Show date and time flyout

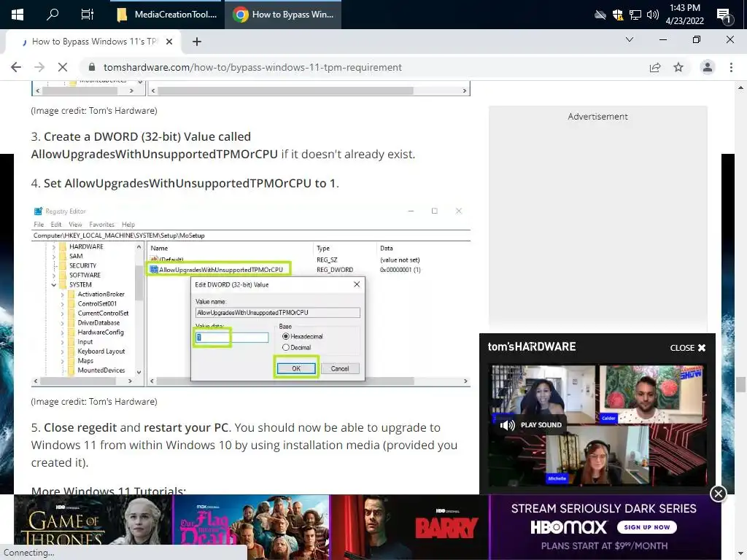pos(684,15)
